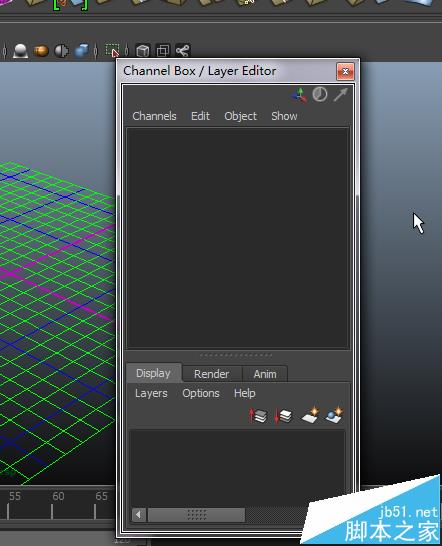Click the channel speed dial icon
442x546 pixels.
320,94
